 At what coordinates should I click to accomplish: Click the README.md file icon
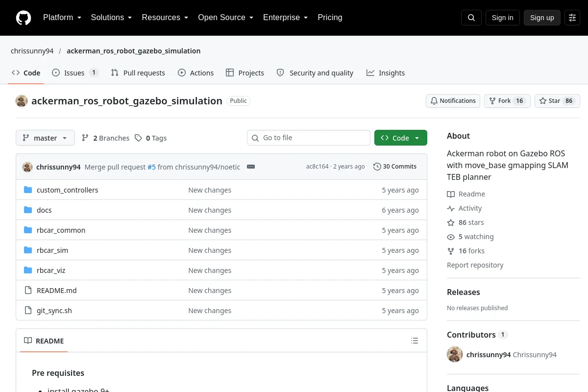tap(28, 291)
